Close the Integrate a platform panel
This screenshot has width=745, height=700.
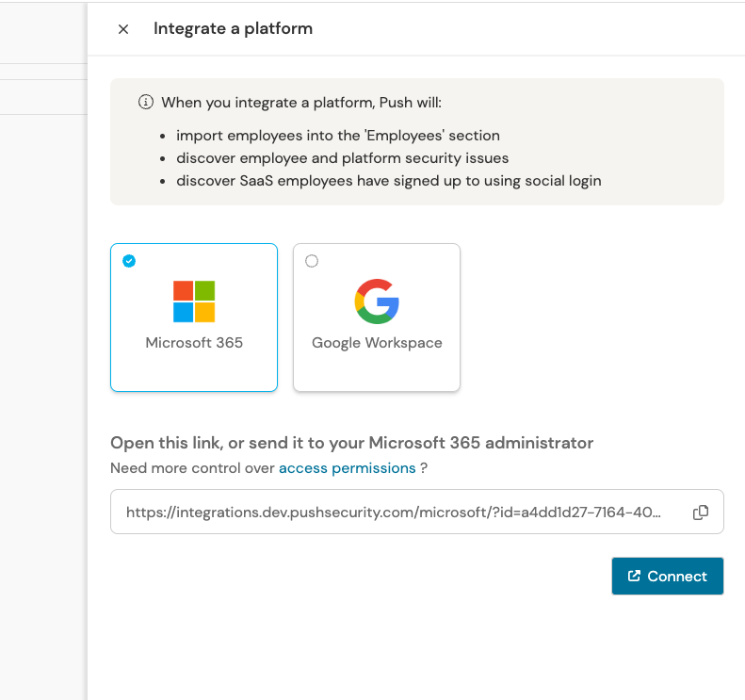point(123,29)
